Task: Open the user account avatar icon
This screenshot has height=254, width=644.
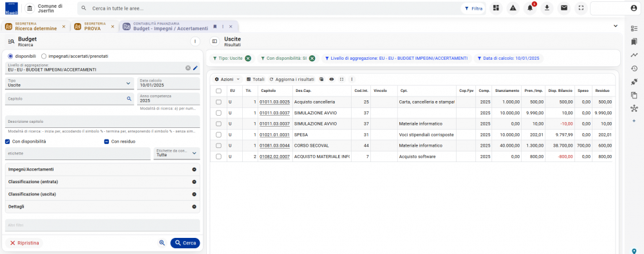Action: click(x=633, y=8)
